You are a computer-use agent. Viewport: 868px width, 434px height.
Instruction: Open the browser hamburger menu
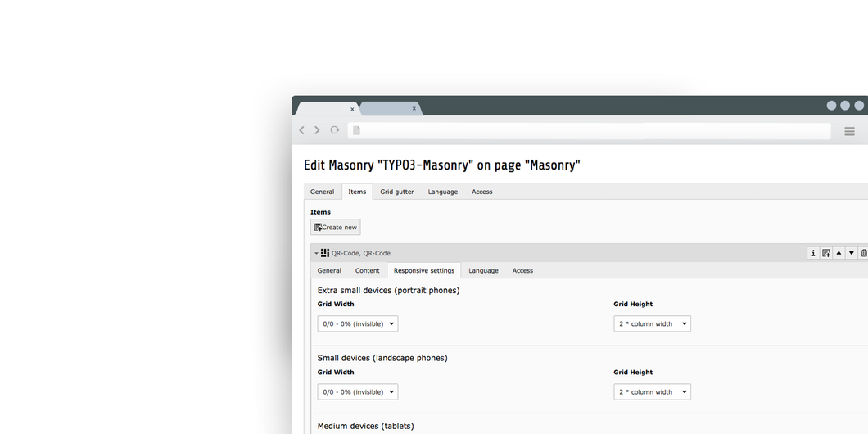click(x=849, y=131)
